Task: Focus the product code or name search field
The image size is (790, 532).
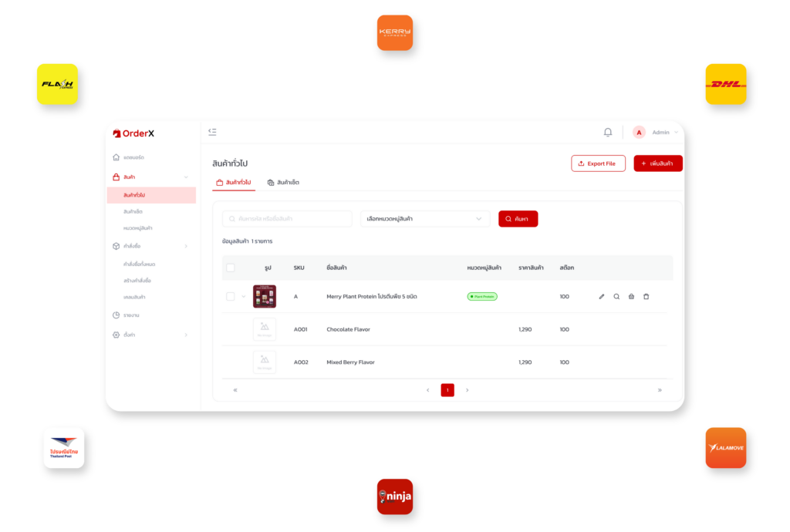Action: tap(287, 219)
